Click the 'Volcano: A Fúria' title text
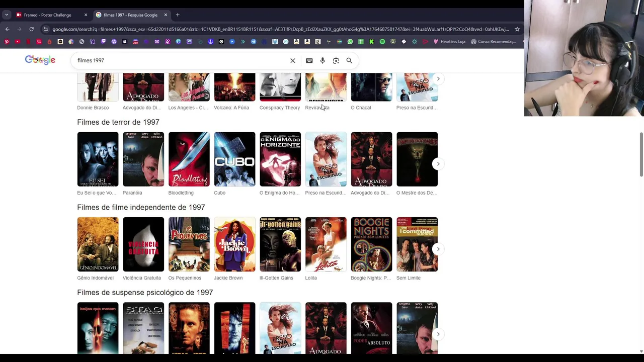644x362 pixels. 231,108
